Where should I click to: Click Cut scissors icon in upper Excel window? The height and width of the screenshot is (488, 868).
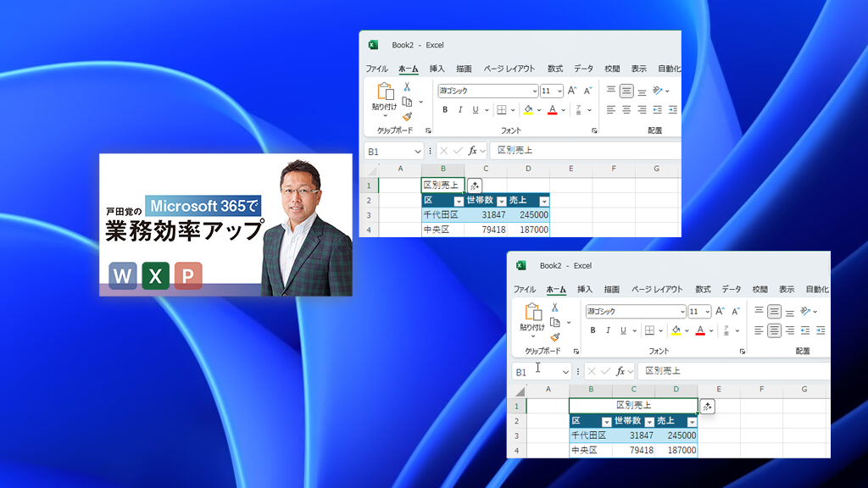click(408, 87)
